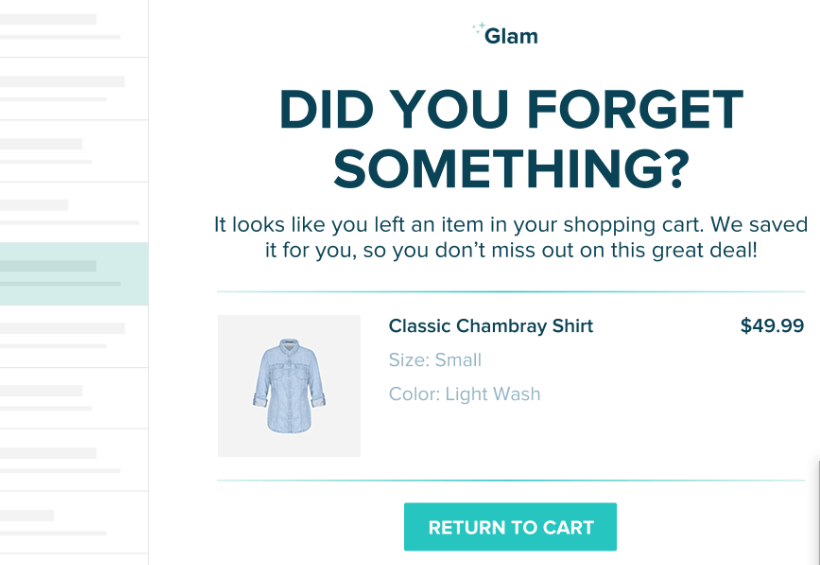Open the second email row below the highlighted one
Viewport: 820px width, 565px height.
pos(74,398)
